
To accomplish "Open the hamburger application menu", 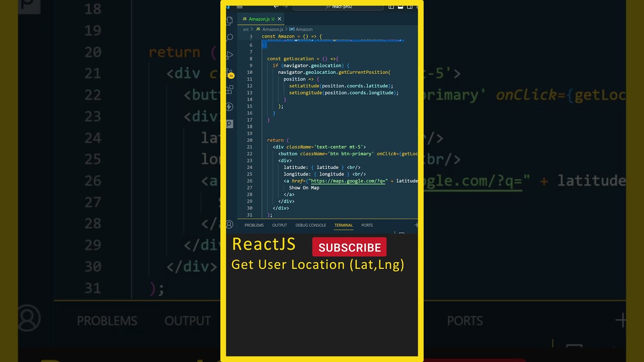I will [x=239, y=7].
